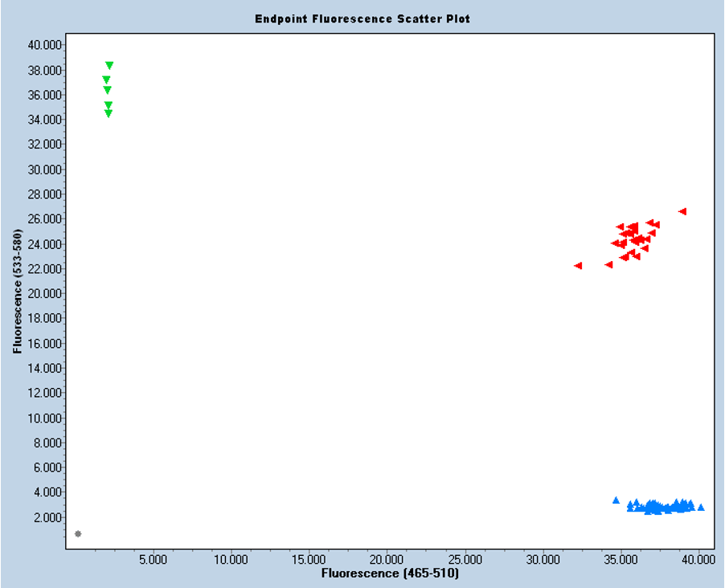Select the highest red triangle marker
The image size is (725, 588).
(682, 211)
